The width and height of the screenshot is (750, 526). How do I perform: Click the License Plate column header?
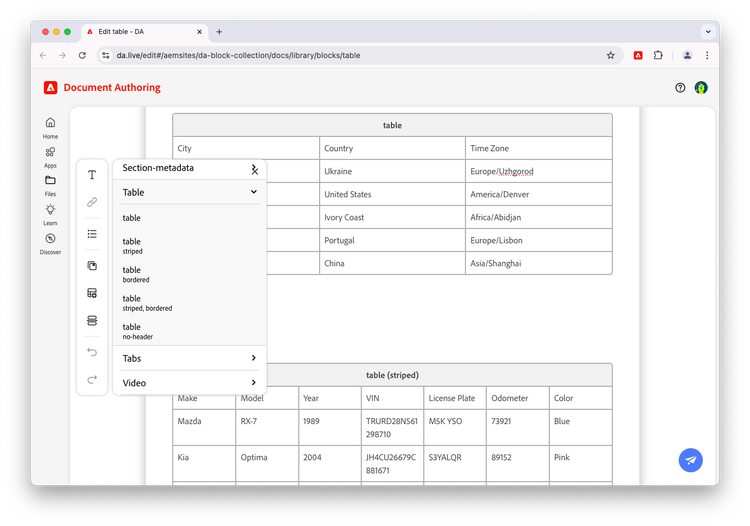pos(455,398)
